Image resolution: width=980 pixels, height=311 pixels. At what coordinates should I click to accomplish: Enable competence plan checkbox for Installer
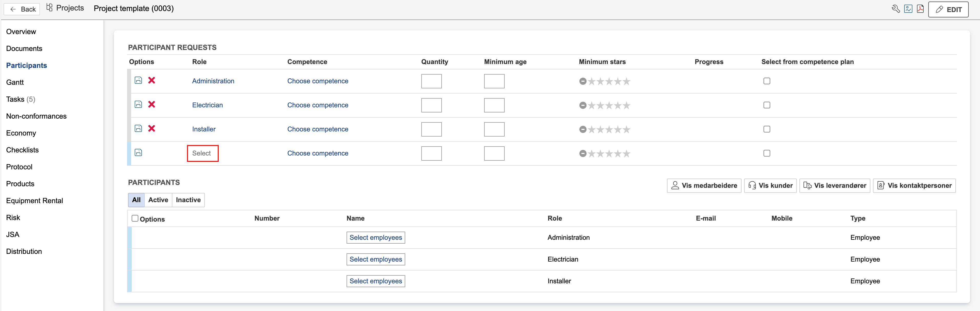[767, 129]
